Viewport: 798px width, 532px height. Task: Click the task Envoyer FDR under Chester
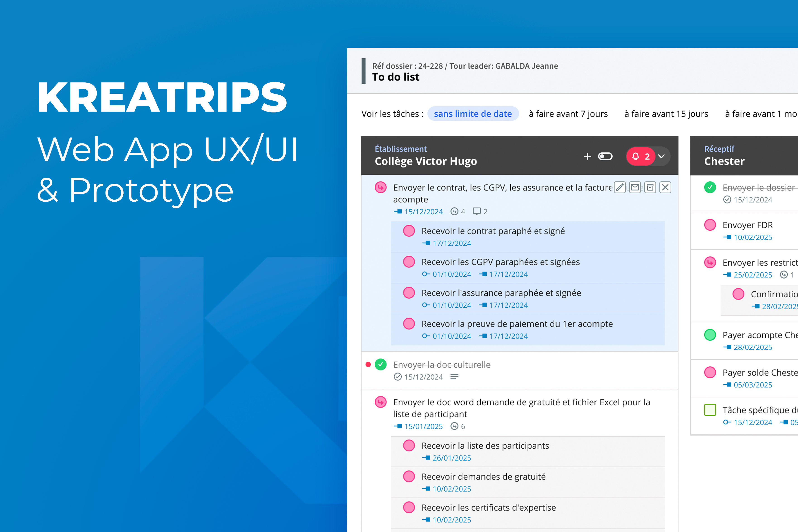(748, 225)
